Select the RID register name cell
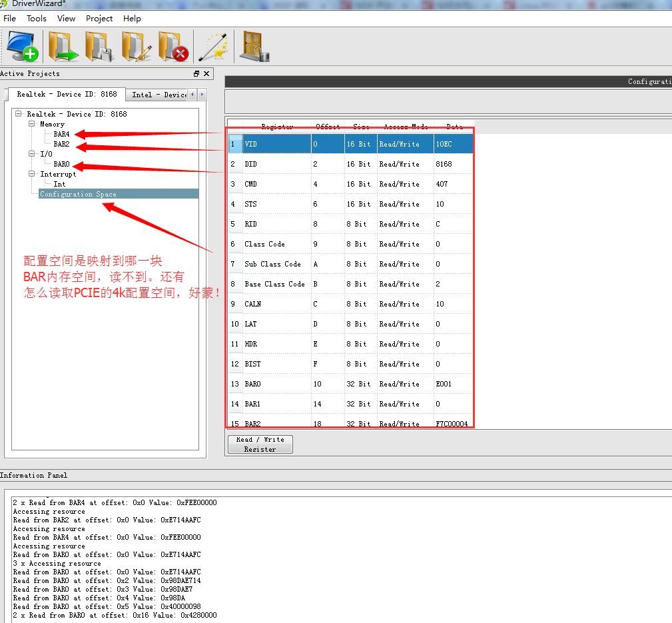The image size is (672, 623). 277,224
